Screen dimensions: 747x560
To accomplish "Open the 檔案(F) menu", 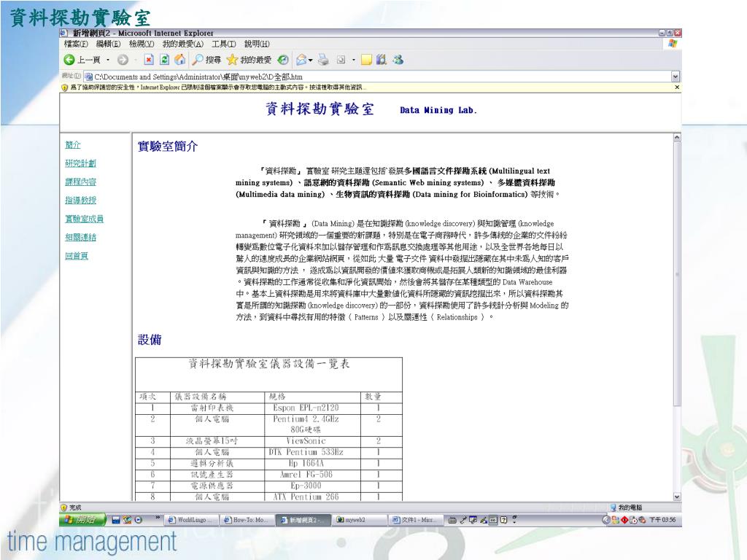I will click(76, 44).
